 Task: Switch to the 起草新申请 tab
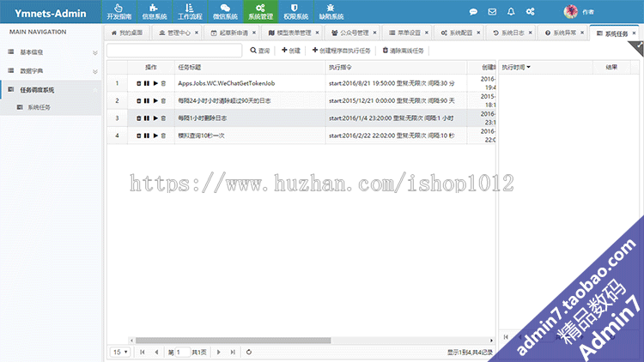click(x=230, y=33)
